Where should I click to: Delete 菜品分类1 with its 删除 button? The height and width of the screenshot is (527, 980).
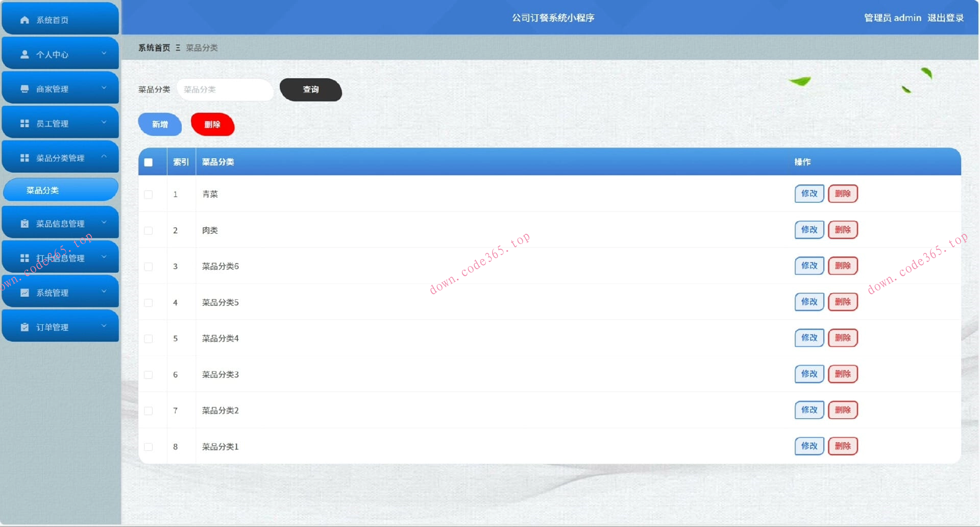843,446
